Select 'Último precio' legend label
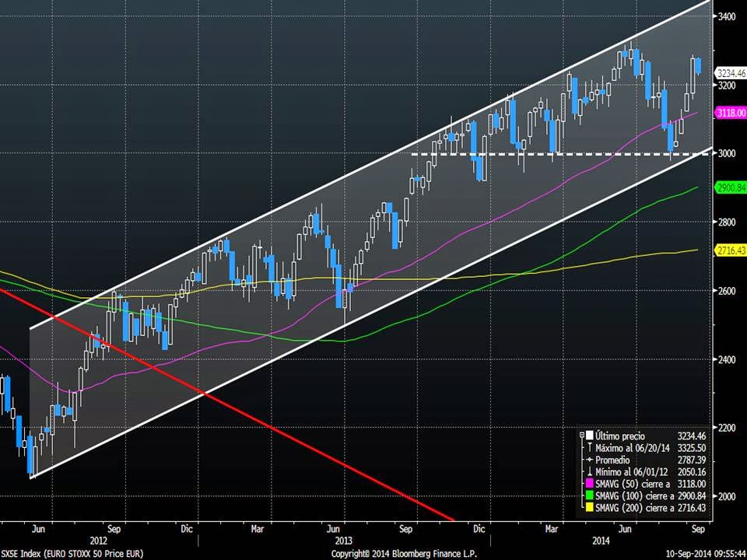This screenshot has height=560, width=747. (x=620, y=436)
